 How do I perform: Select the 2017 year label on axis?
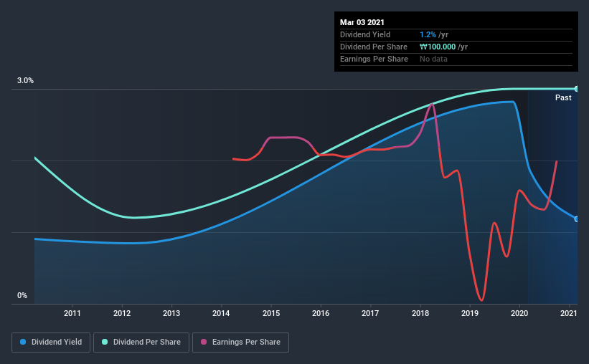(x=370, y=313)
